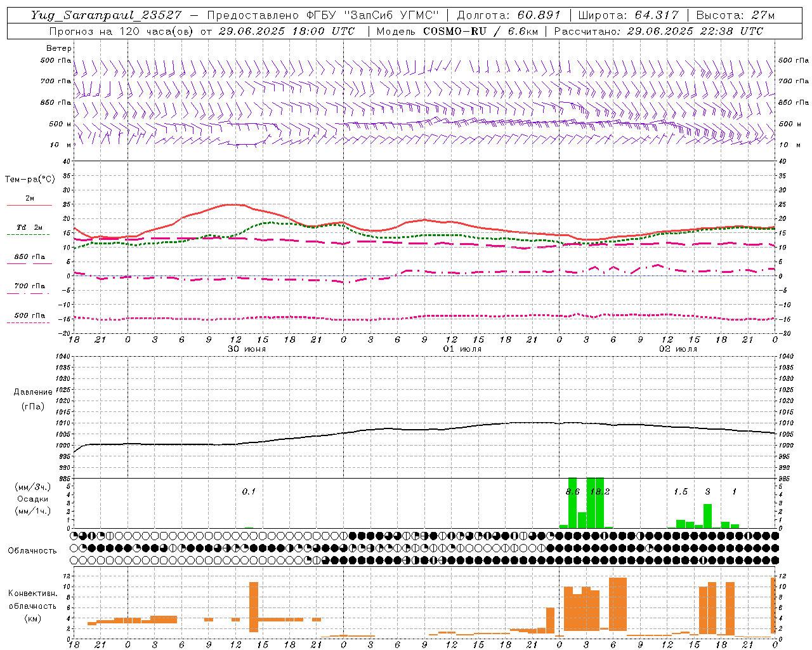This screenshot has height=650, width=812.
Task: Click the black pressure curve near 01 июля 21h
Action: 532,422
